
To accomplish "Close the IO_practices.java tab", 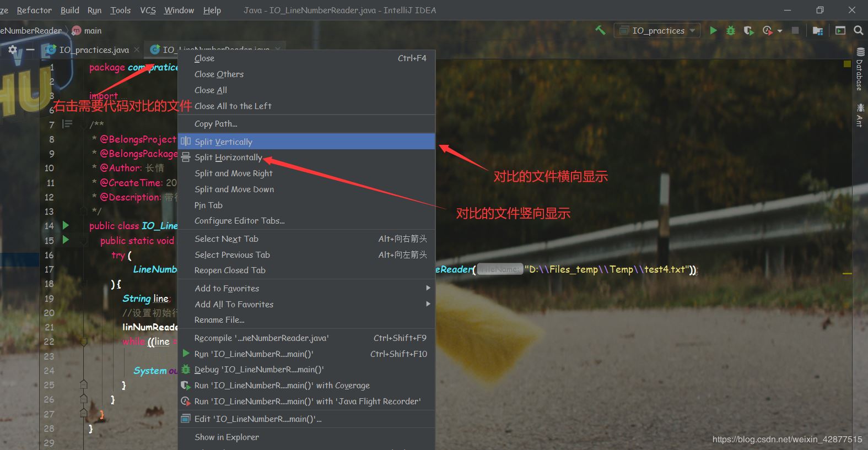I will pos(137,50).
